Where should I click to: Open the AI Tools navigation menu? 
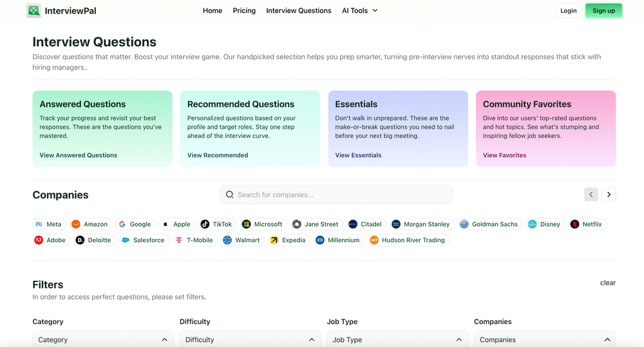tap(360, 11)
